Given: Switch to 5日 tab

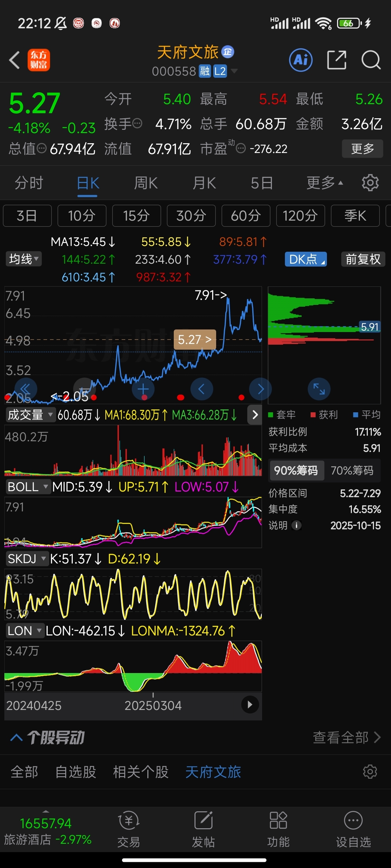Looking at the screenshot, I should 262,183.
